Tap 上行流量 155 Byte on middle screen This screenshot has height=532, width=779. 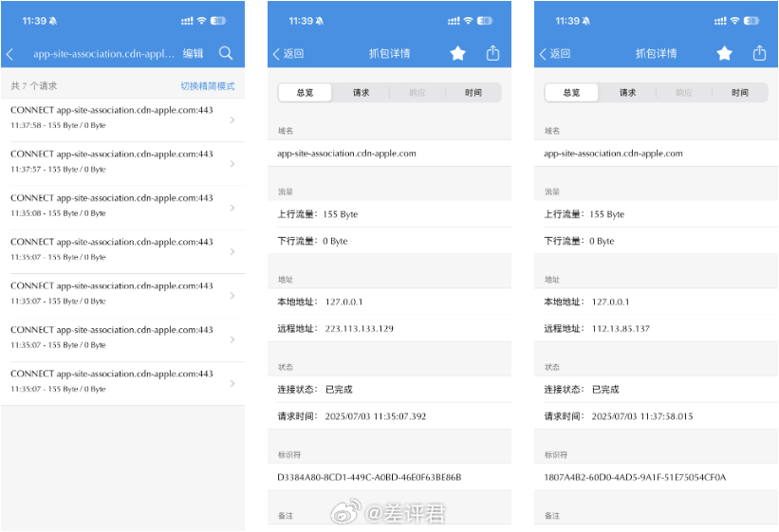pos(389,214)
